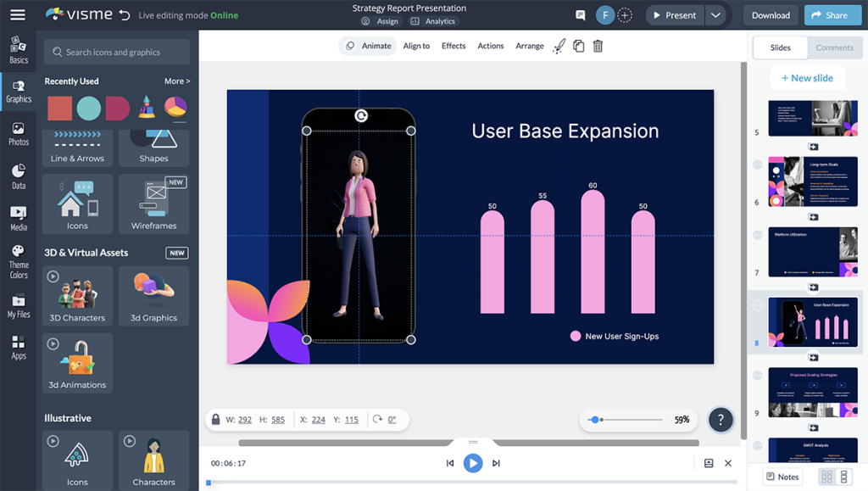Collapse the Notes panel at the bottom right
The height and width of the screenshot is (491, 868).
pyautogui.click(x=782, y=477)
